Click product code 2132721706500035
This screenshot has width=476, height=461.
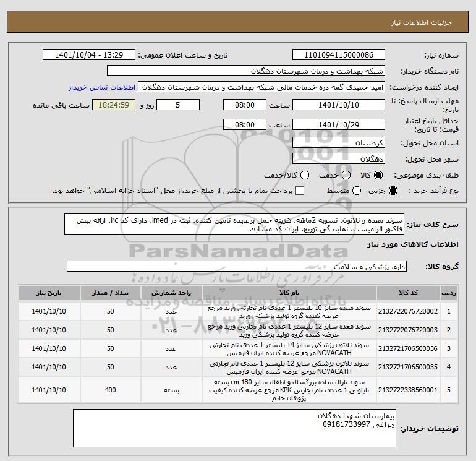[408, 367]
